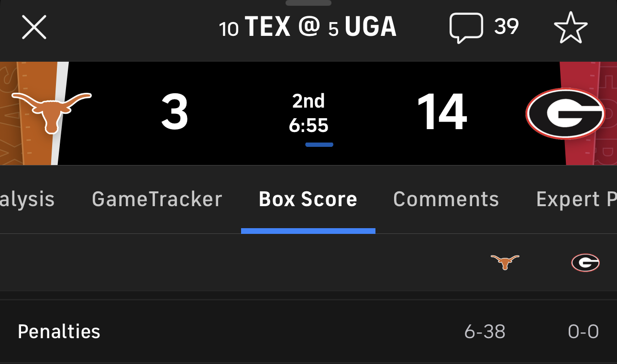Switch to the GameTracker tab

coord(157,199)
